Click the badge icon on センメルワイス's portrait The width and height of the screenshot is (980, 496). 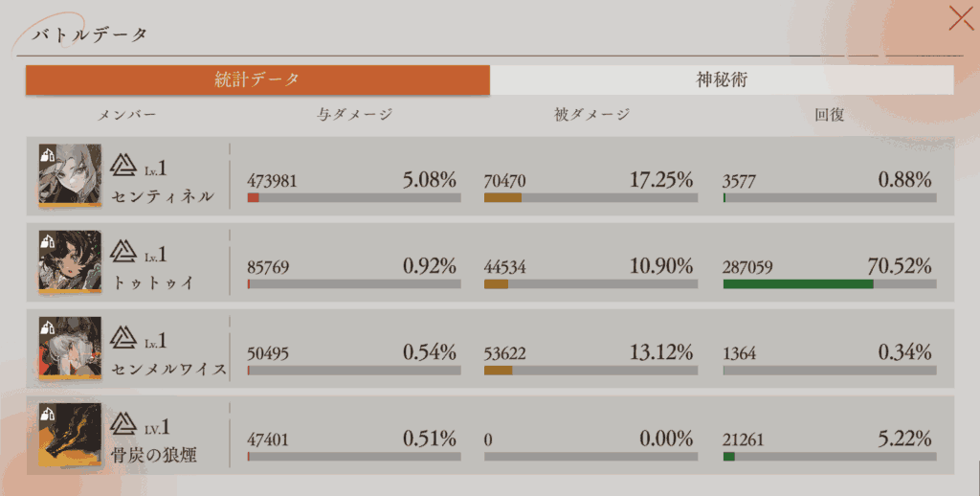[x=47, y=327]
